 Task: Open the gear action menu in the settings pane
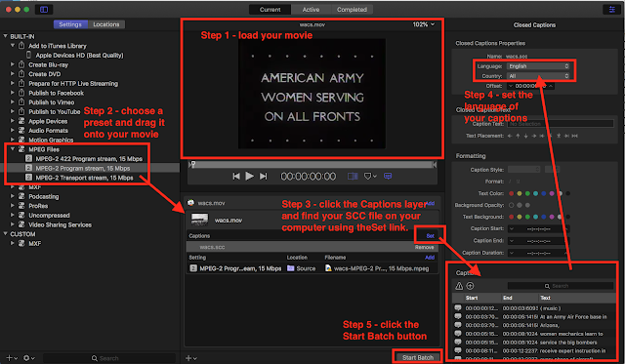(x=28, y=358)
